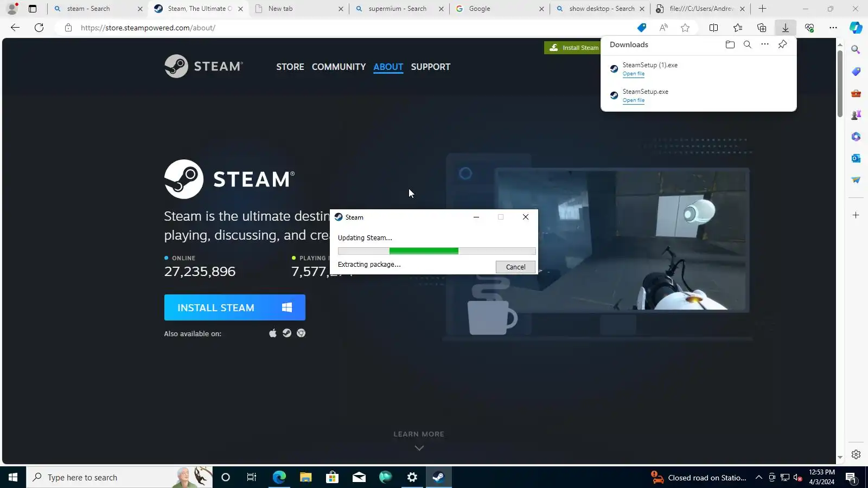Open sidebar Microsoft 365 icon
Viewport: 868px width, 488px height.
coord(856,137)
